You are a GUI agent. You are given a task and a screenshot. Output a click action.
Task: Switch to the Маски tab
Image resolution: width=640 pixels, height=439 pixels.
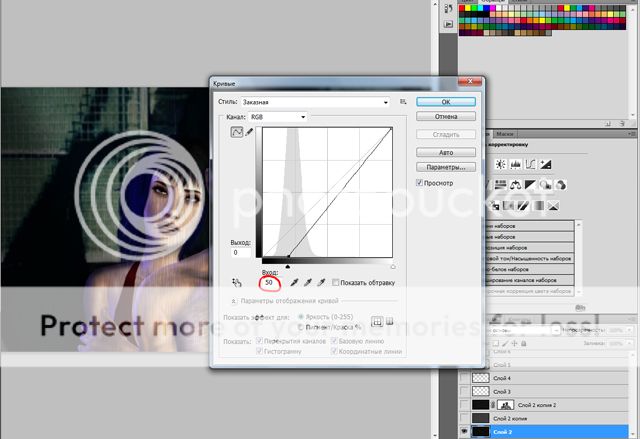[x=505, y=133]
